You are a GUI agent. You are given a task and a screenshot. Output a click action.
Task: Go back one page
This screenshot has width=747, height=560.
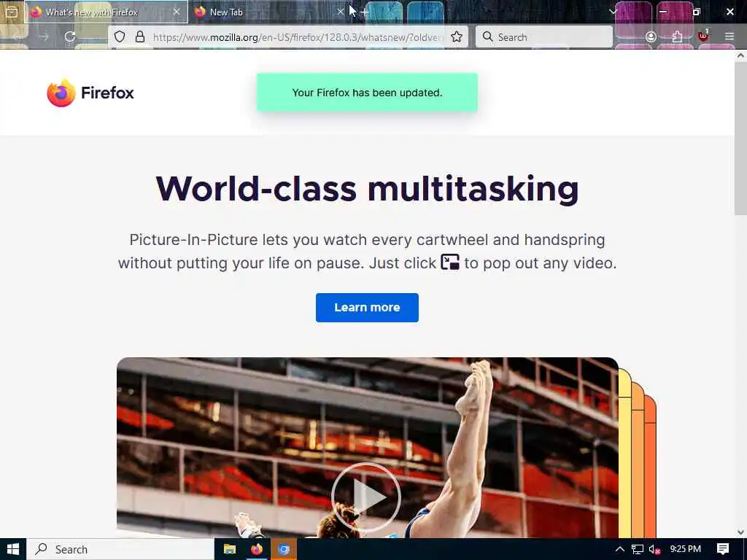click(x=18, y=36)
